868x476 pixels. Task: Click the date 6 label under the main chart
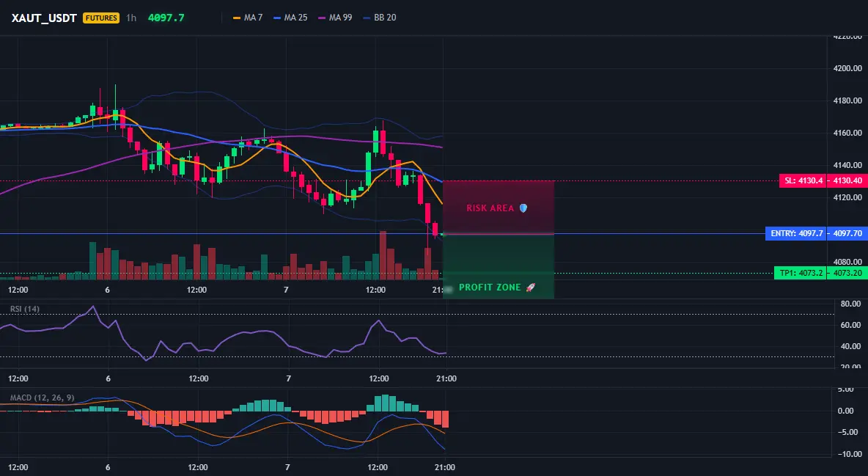[x=107, y=290]
